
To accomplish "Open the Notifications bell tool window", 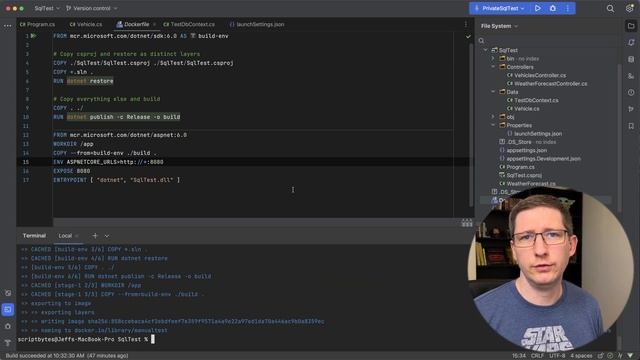I will click(631, 42).
